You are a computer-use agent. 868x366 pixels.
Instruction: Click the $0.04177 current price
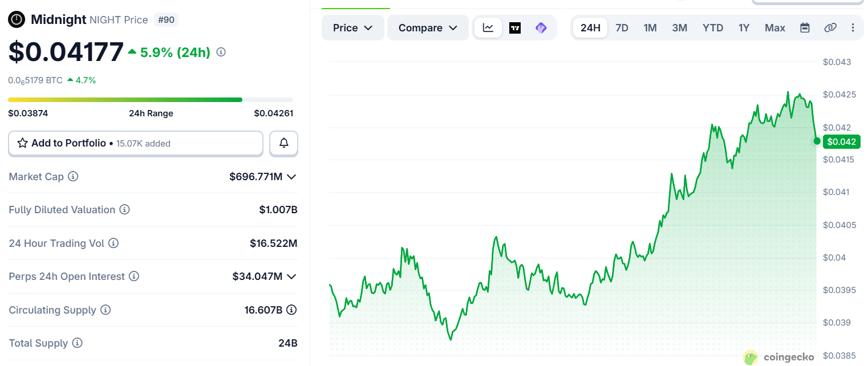click(66, 52)
